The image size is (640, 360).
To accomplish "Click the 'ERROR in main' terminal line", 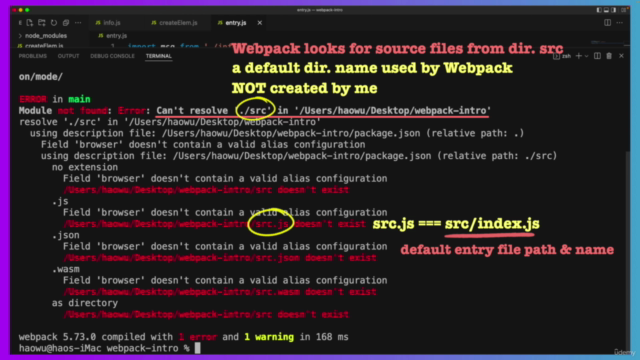I will point(55,99).
